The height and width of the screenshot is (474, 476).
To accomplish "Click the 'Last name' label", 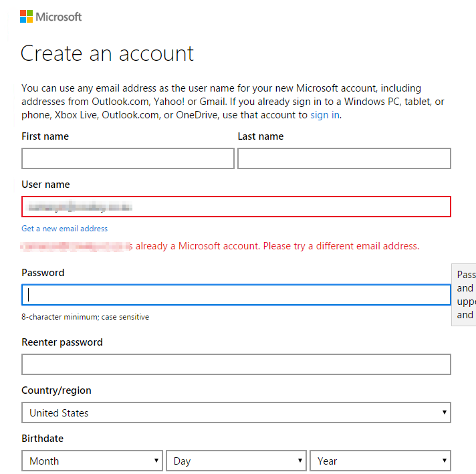I will coord(261,136).
